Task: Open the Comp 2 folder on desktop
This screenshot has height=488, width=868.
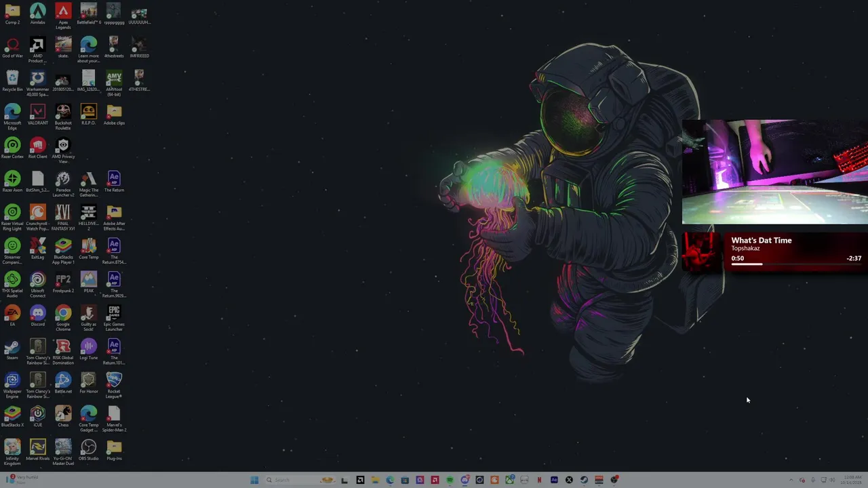Action: pos(12,14)
